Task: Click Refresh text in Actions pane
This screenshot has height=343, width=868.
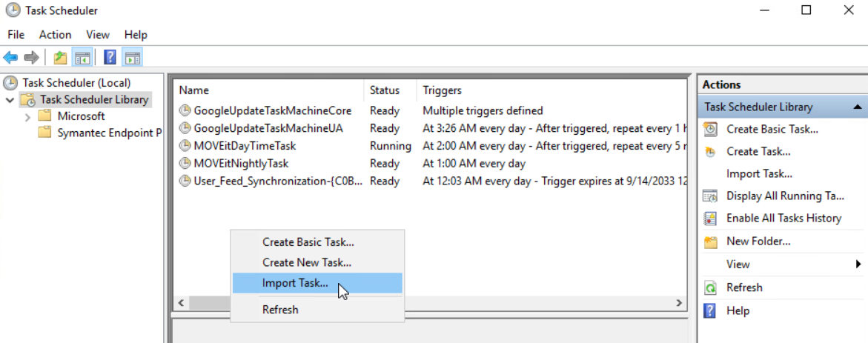Action: 744,287
